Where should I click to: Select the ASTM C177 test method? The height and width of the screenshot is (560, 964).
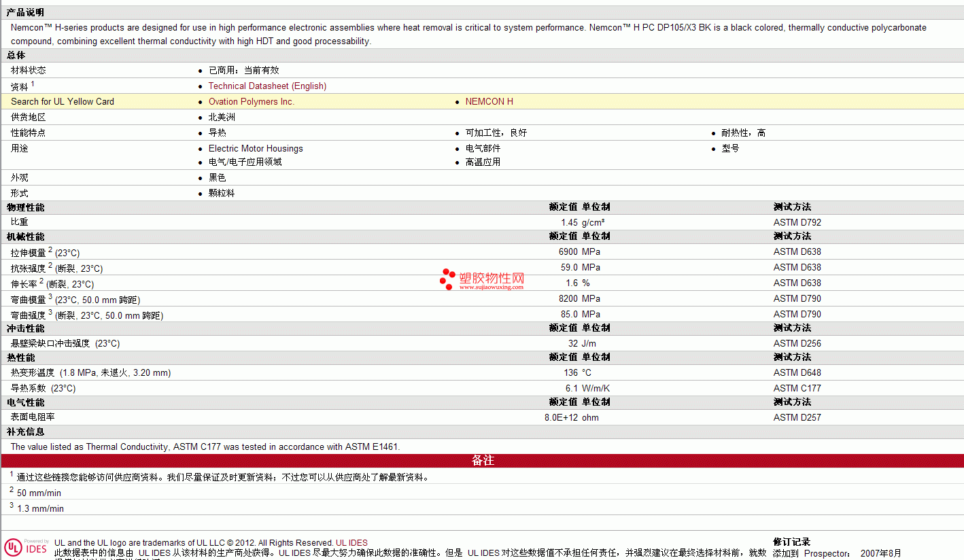tap(797, 389)
